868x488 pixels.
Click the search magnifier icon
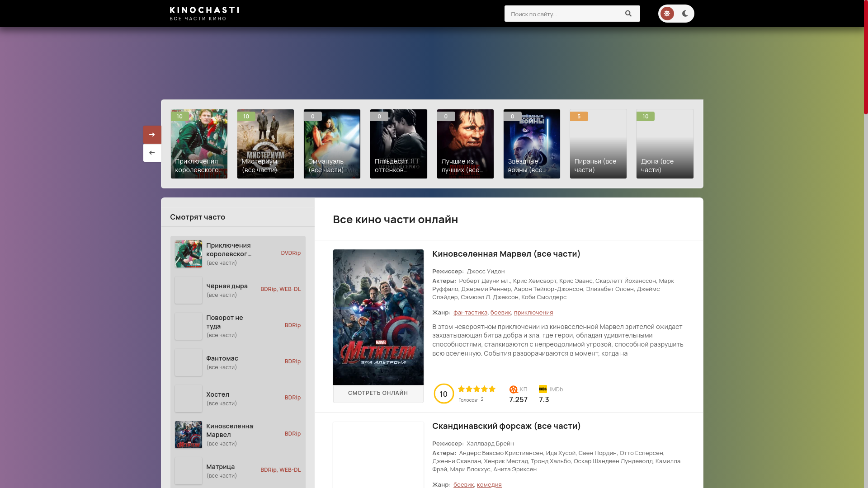(628, 14)
